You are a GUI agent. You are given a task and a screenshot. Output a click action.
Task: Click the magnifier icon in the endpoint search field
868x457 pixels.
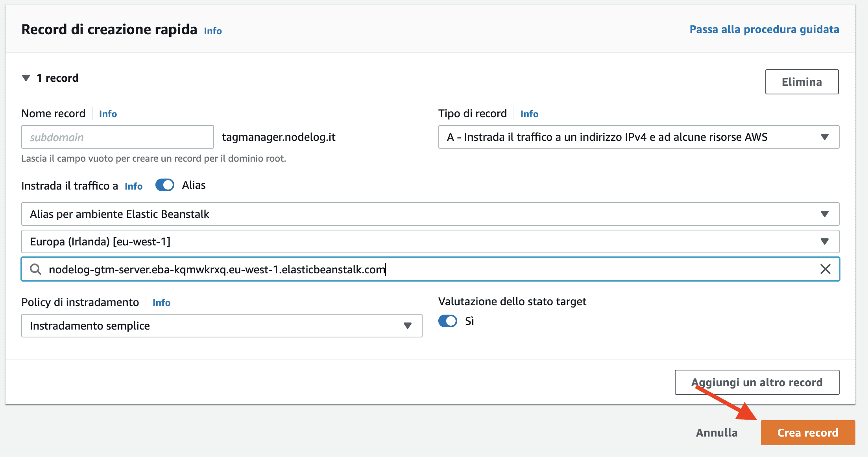(x=35, y=269)
